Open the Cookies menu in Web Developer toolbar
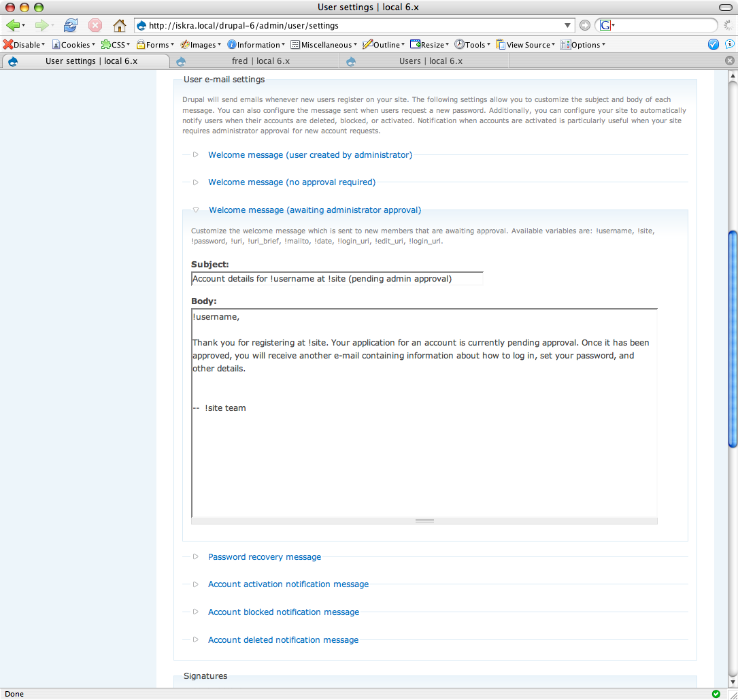The image size is (738, 700). tap(73, 44)
